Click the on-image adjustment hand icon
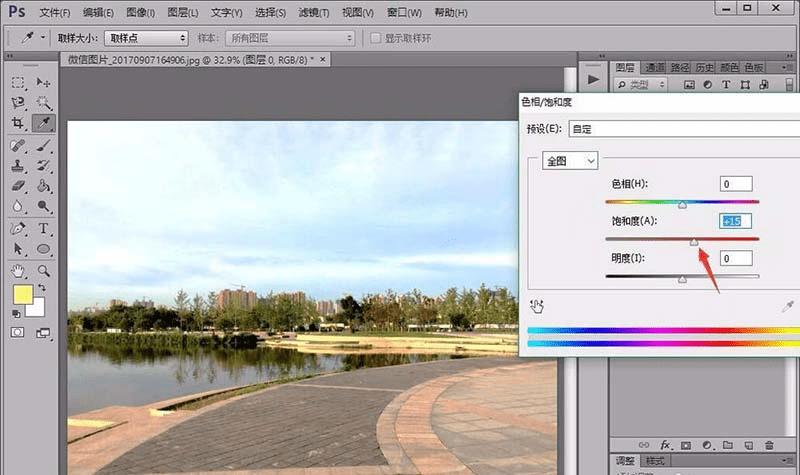Image resolution: width=800 pixels, height=475 pixels. (x=536, y=305)
